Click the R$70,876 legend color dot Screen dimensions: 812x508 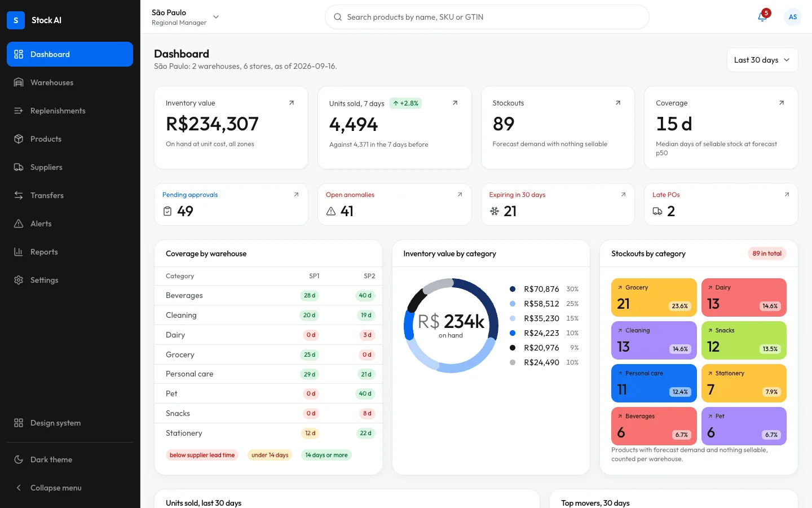[x=513, y=289]
